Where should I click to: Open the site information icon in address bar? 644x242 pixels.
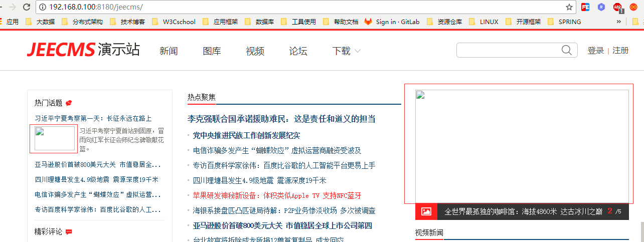click(x=43, y=7)
